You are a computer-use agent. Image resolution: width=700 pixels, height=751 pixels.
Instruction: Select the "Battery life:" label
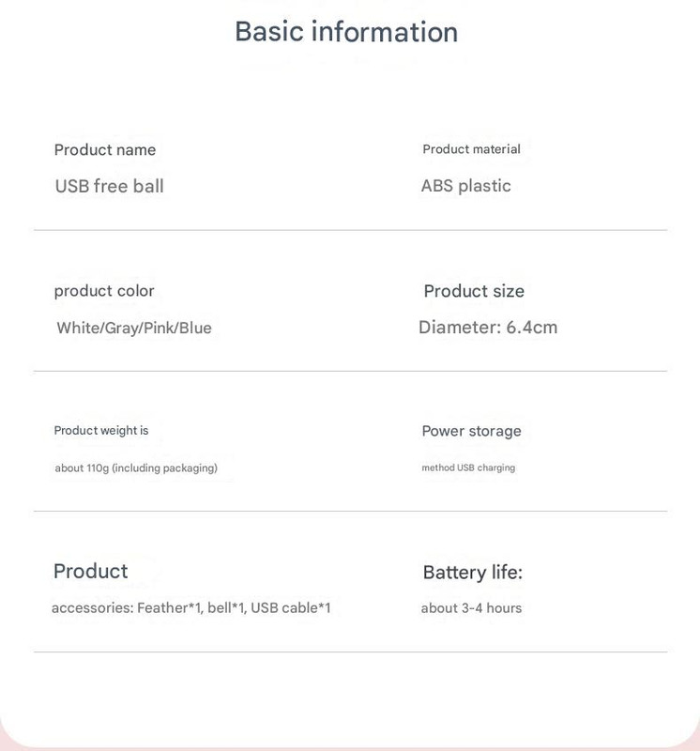(472, 573)
